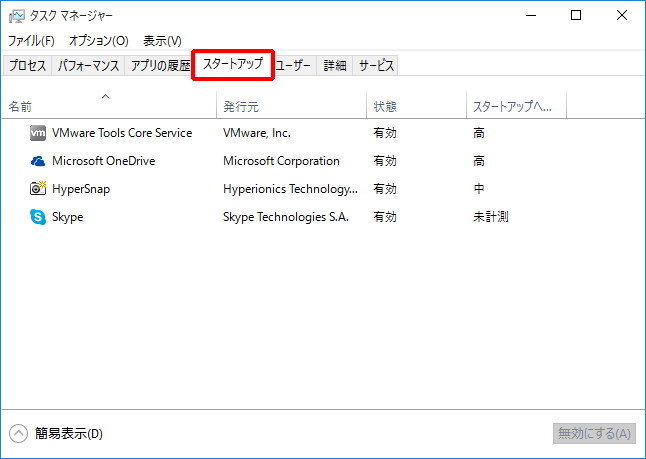Switch to the プロセス tab
The width and height of the screenshot is (646, 459).
[28, 66]
